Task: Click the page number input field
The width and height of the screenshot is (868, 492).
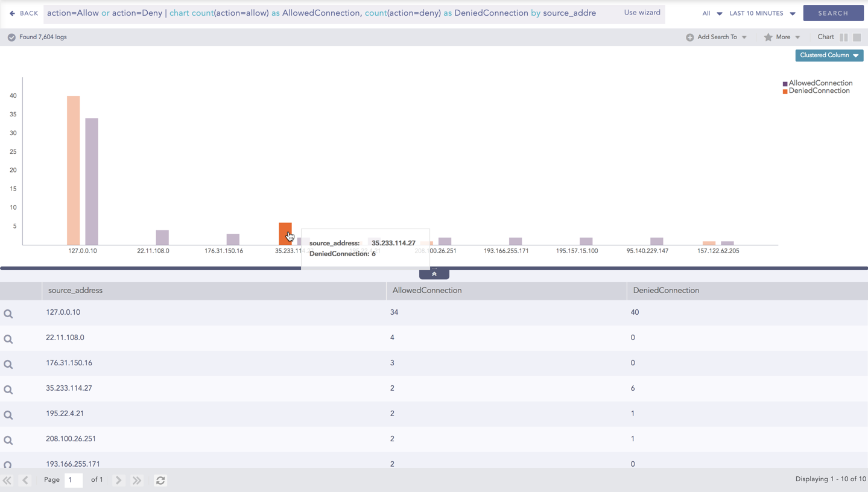Action: tap(73, 480)
